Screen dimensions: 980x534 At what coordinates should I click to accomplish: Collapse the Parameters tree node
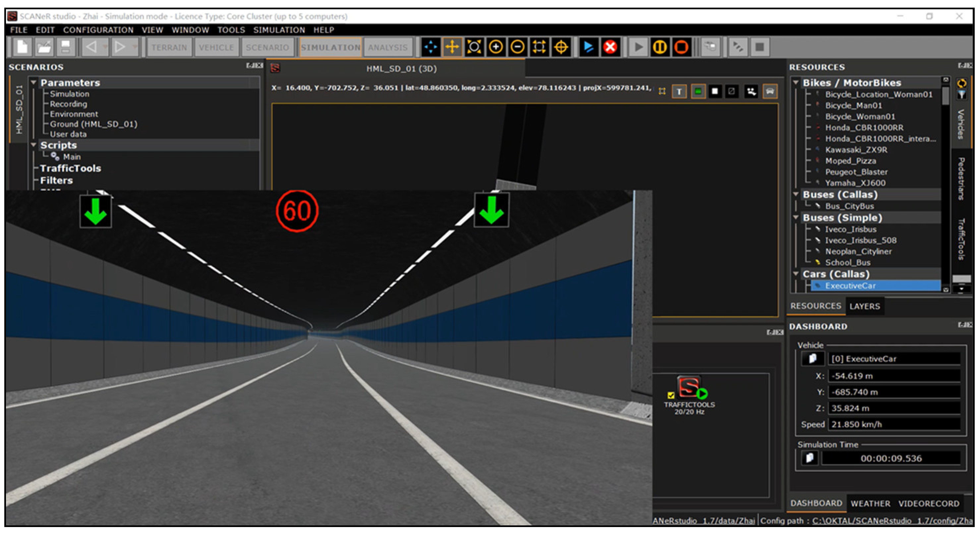tap(33, 82)
